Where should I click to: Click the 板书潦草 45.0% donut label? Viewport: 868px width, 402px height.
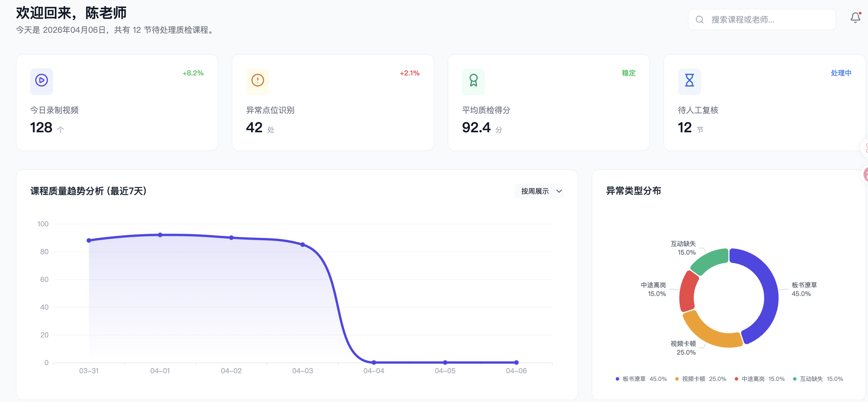tap(804, 289)
